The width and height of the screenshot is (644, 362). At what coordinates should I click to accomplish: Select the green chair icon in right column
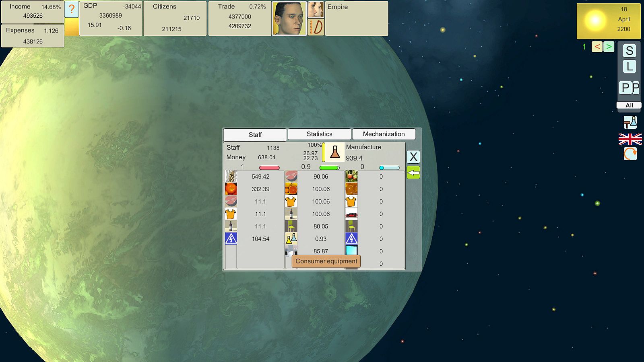(x=351, y=226)
